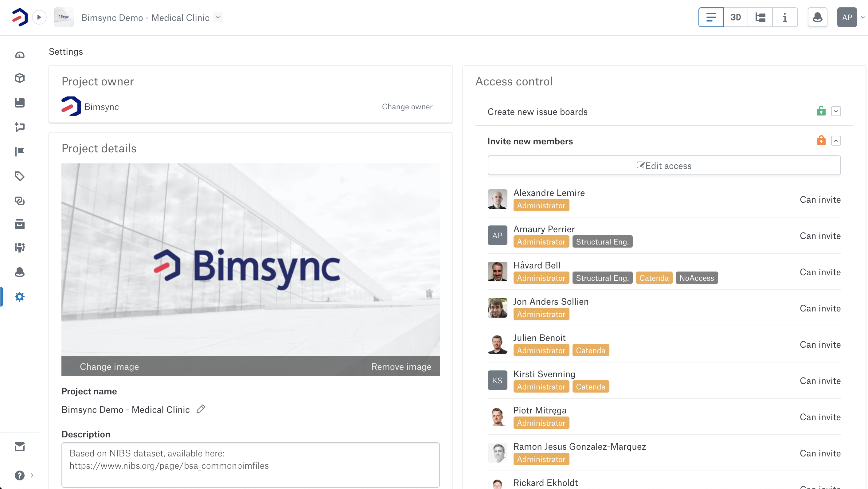
Task: Click NoAccess tag under Håvard Bell
Action: click(x=697, y=278)
